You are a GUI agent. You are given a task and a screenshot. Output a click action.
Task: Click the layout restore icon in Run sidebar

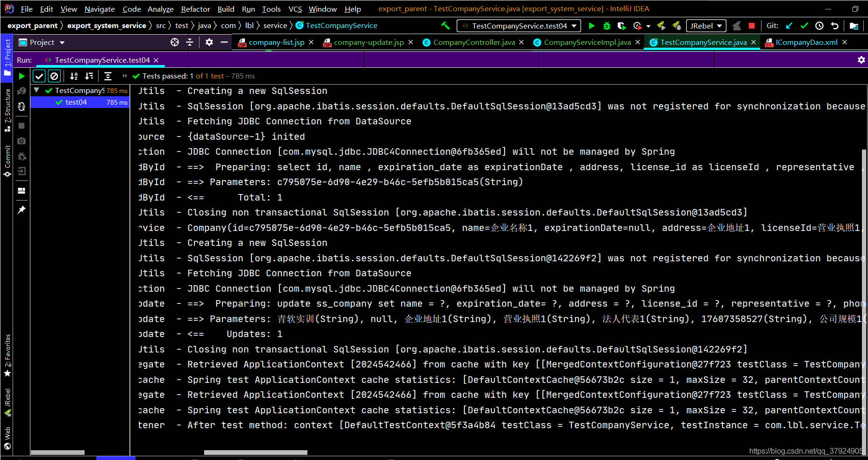pos(21,191)
